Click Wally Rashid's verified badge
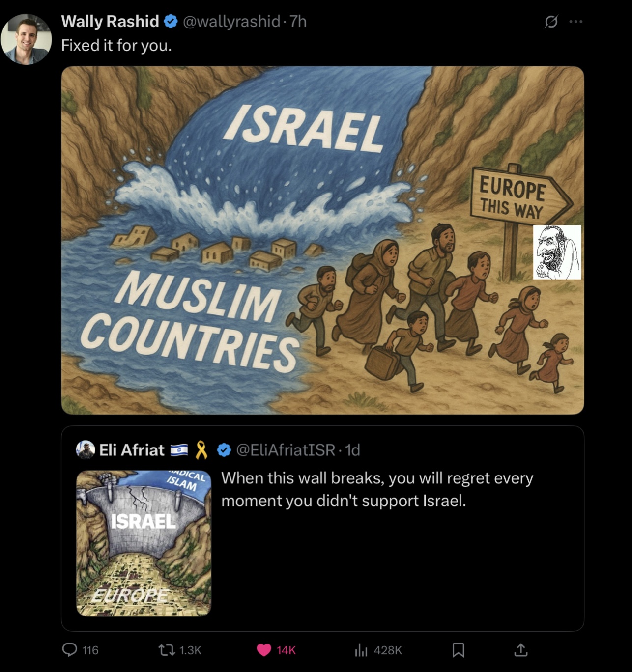Viewport: 632px width, 672px height. click(x=171, y=22)
